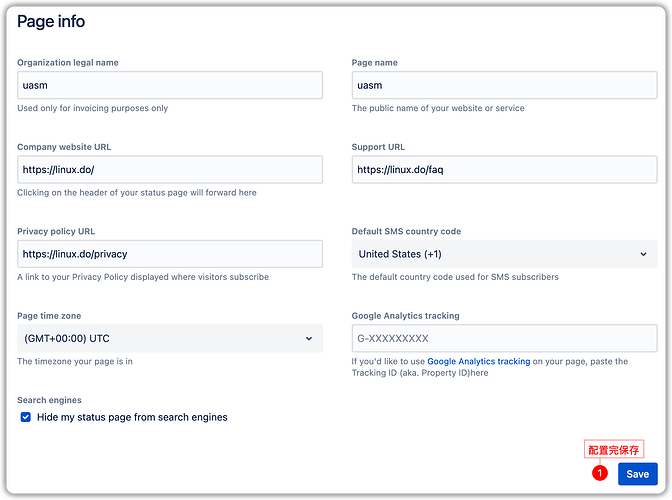Viewport: 672px width, 500px height.
Task: Focus the Google Analytics tracking ID field
Action: click(x=504, y=338)
